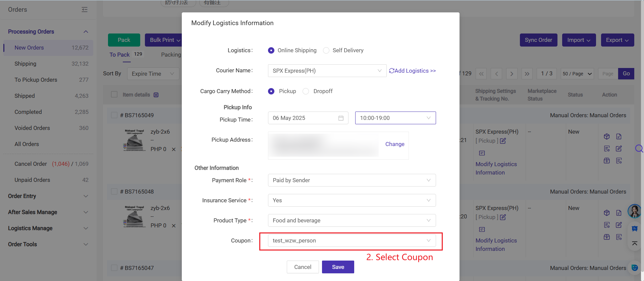The height and width of the screenshot is (281, 644).
Task: Open the Coupon dropdown test_wzw_person
Action: coord(352,240)
